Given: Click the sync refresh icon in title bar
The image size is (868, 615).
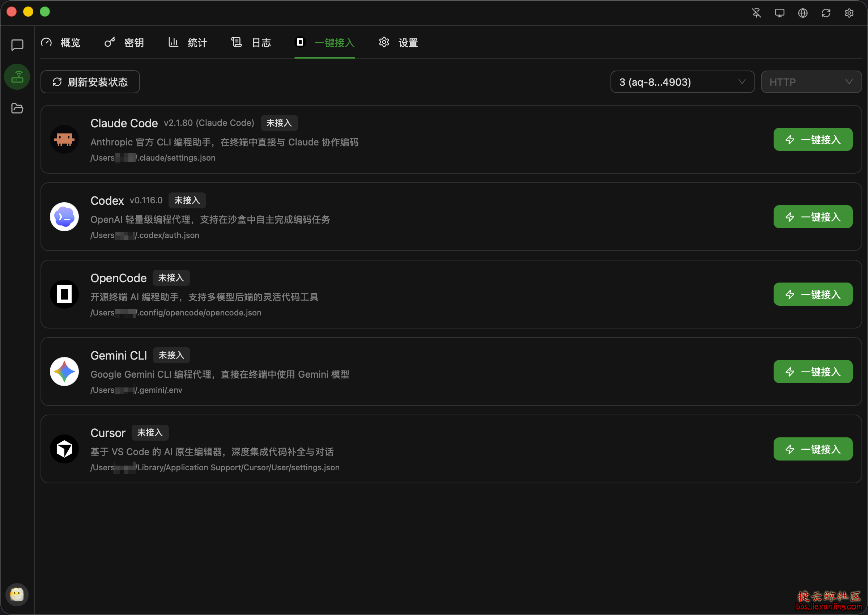Looking at the screenshot, I should click(826, 13).
